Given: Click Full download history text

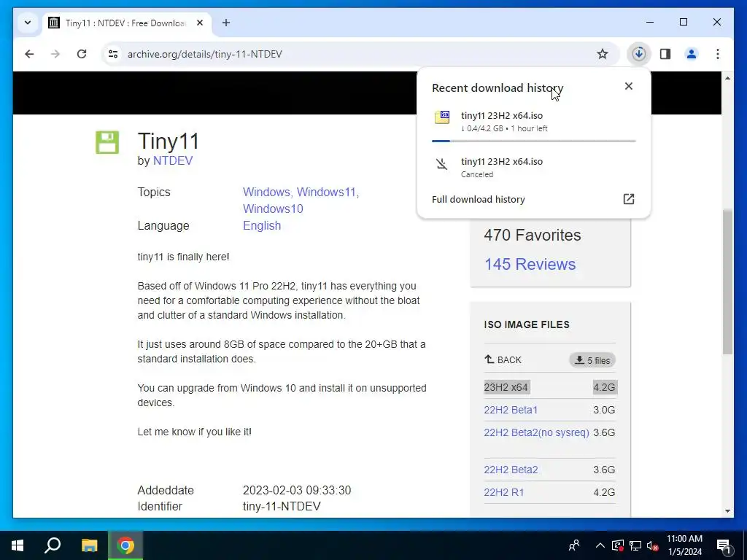Looking at the screenshot, I should point(479,199).
